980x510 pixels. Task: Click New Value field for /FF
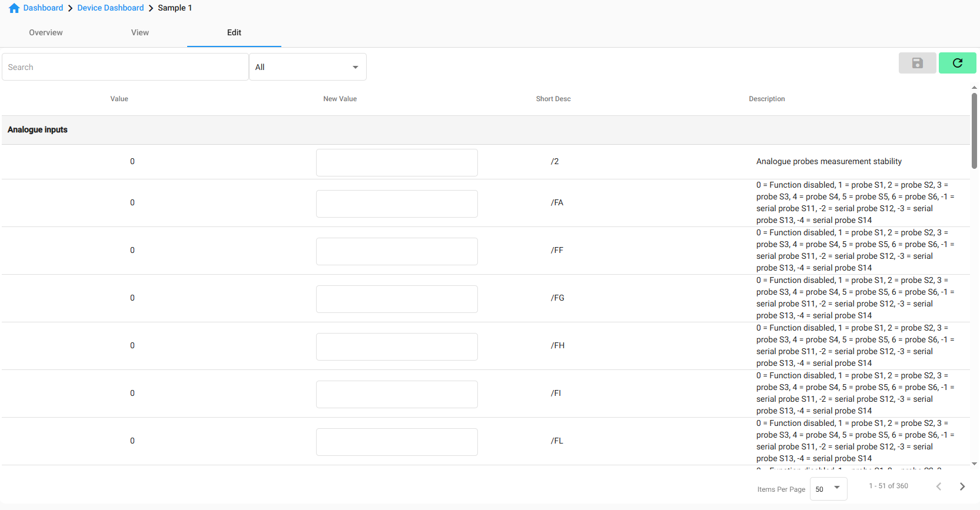click(397, 251)
